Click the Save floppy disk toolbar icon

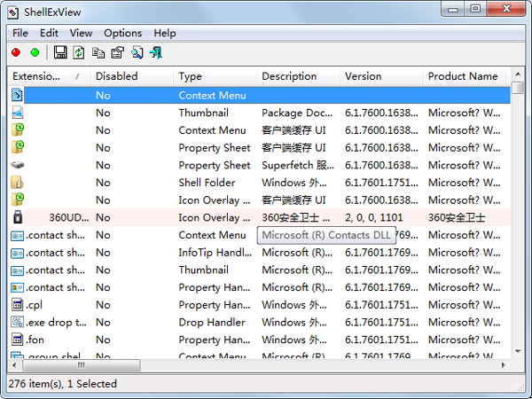click(60, 52)
